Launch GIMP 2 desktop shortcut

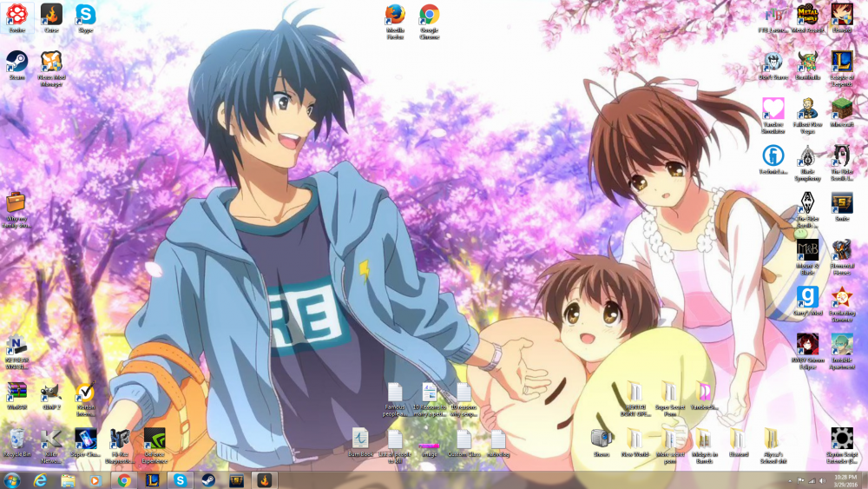[x=50, y=392]
